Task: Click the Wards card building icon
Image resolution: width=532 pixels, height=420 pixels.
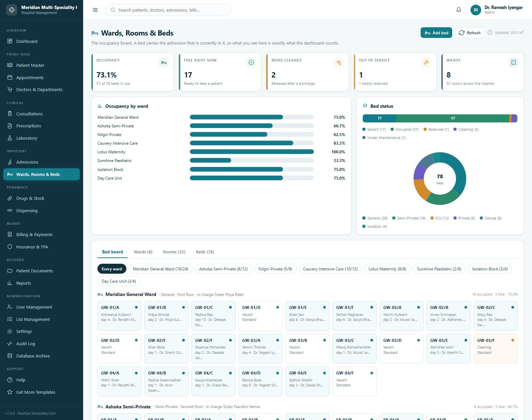Action: [x=513, y=63]
